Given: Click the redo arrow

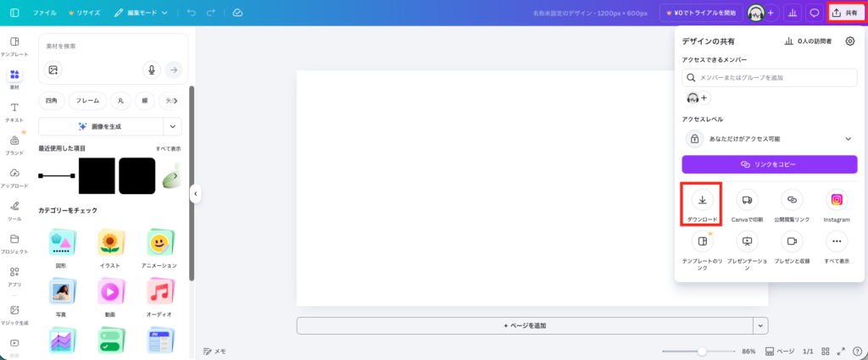Looking at the screenshot, I should pos(210,13).
